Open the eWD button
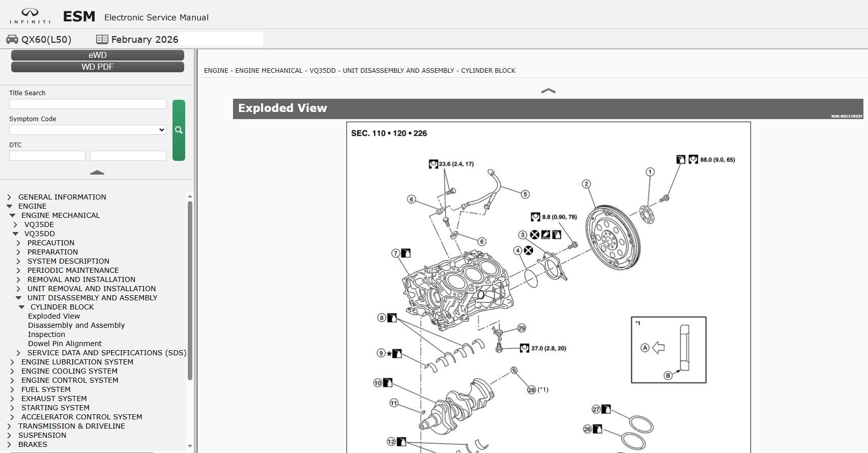 pos(98,55)
